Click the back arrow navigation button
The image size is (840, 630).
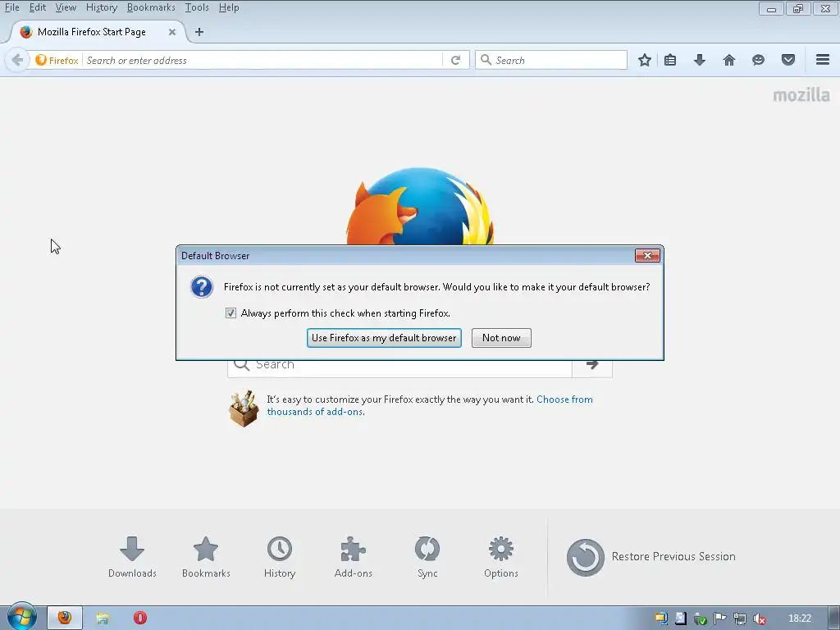(16, 60)
